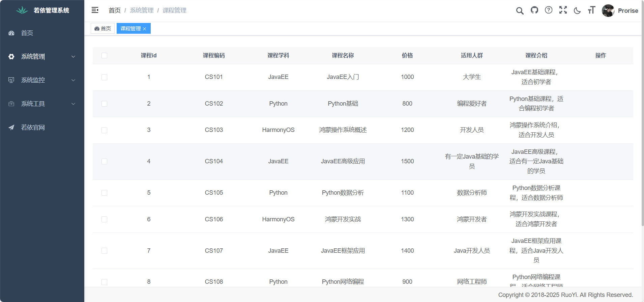The image size is (644, 302).
Task: Check the select-all checkbox in table header
Action: coord(105,55)
